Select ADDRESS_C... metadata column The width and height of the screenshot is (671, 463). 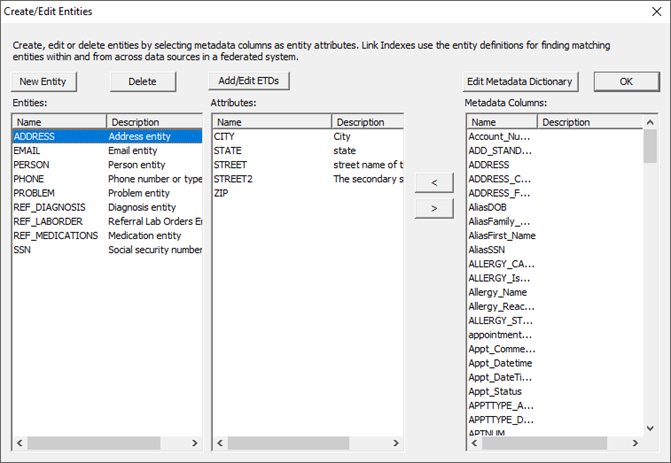coord(499,179)
